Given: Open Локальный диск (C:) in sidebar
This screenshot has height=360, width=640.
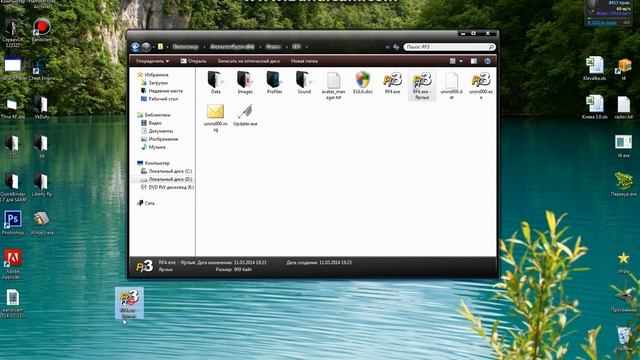Looking at the screenshot, I should (x=167, y=171).
